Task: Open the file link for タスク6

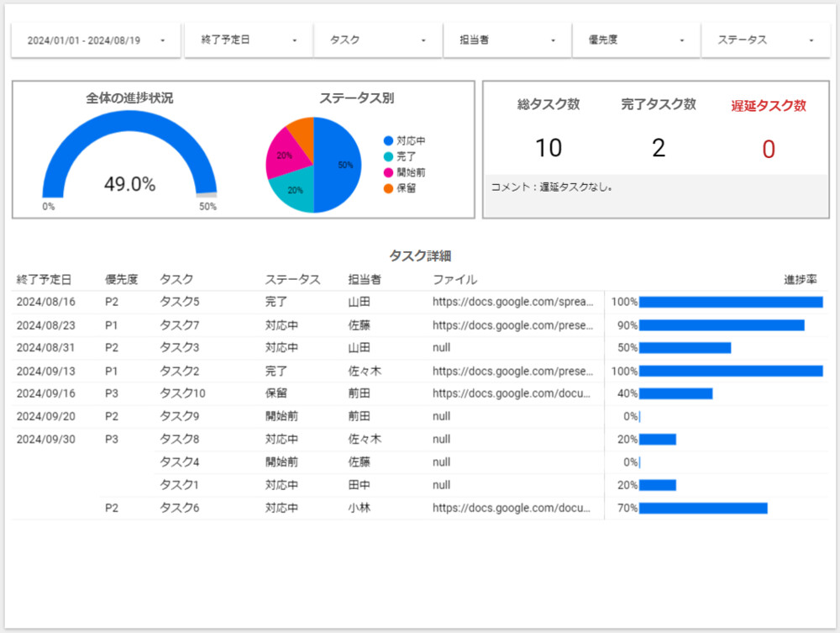Action: point(512,508)
